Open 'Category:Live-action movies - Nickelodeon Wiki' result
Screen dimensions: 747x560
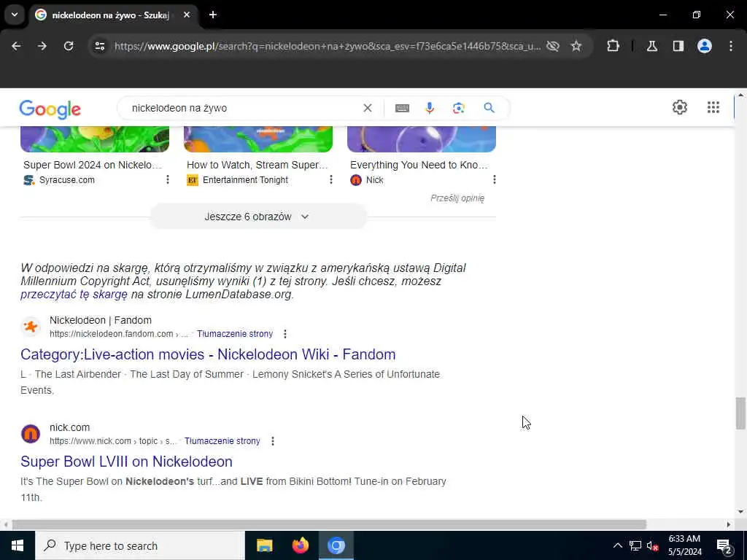coord(208,354)
